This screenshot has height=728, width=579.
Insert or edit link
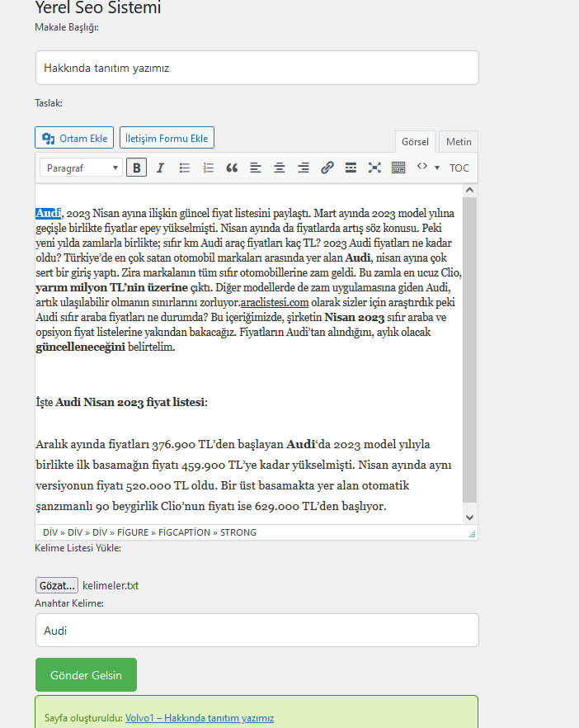coord(327,168)
